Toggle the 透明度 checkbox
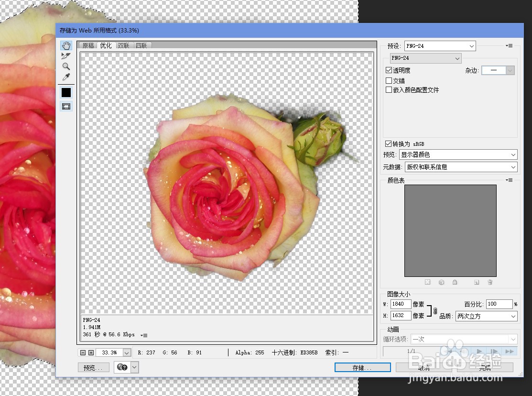The height and width of the screenshot is (396, 532). click(x=389, y=70)
